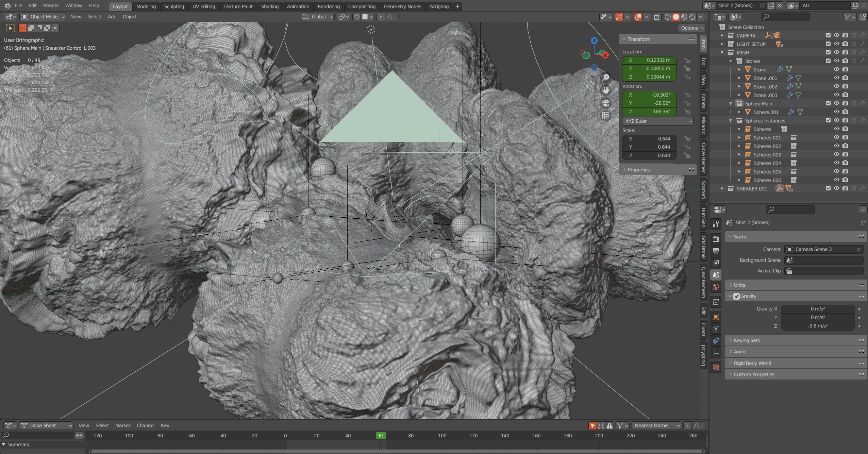This screenshot has width=868, height=454.
Task: Open the World properties tab icon
Action: [716, 287]
